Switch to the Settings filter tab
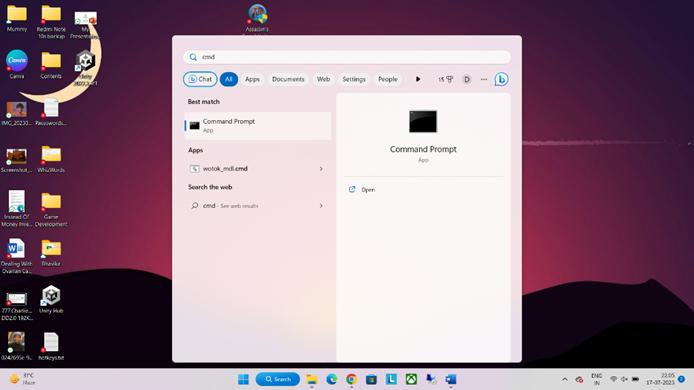The width and height of the screenshot is (694, 390). click(354, 79)
